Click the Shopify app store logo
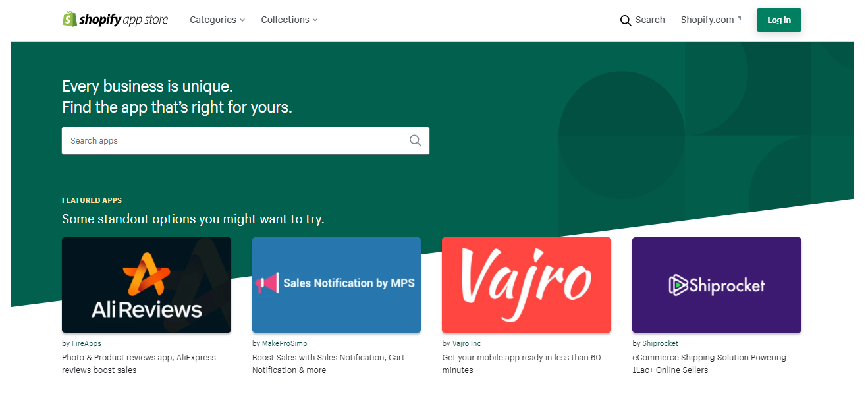This screenshot has height=398, width=868. point(115,20)
